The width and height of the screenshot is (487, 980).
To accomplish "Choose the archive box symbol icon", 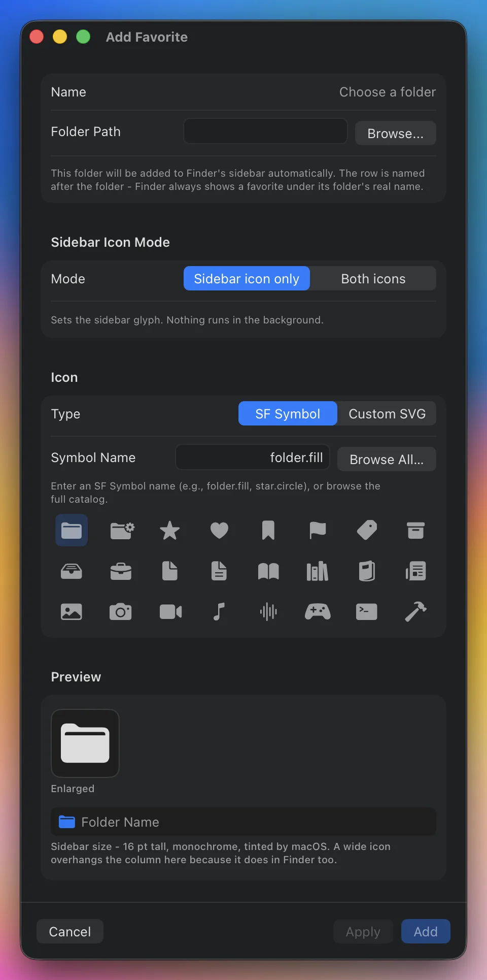I will point(416,530).
